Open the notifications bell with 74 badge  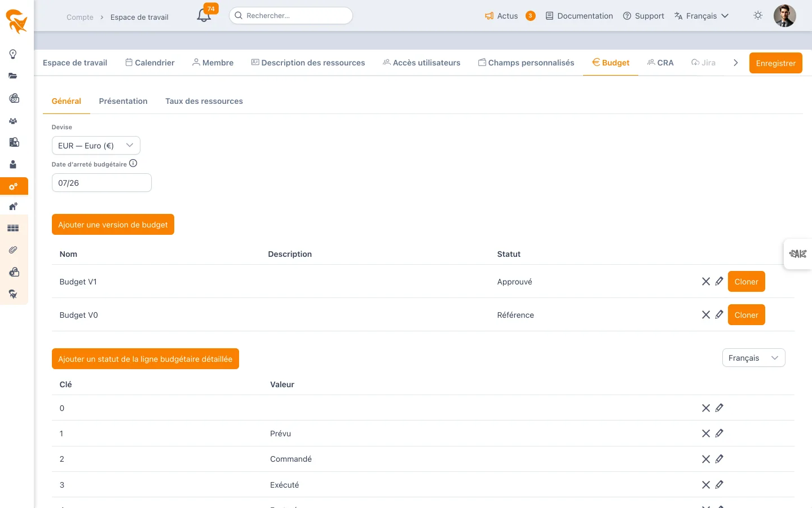205,15
